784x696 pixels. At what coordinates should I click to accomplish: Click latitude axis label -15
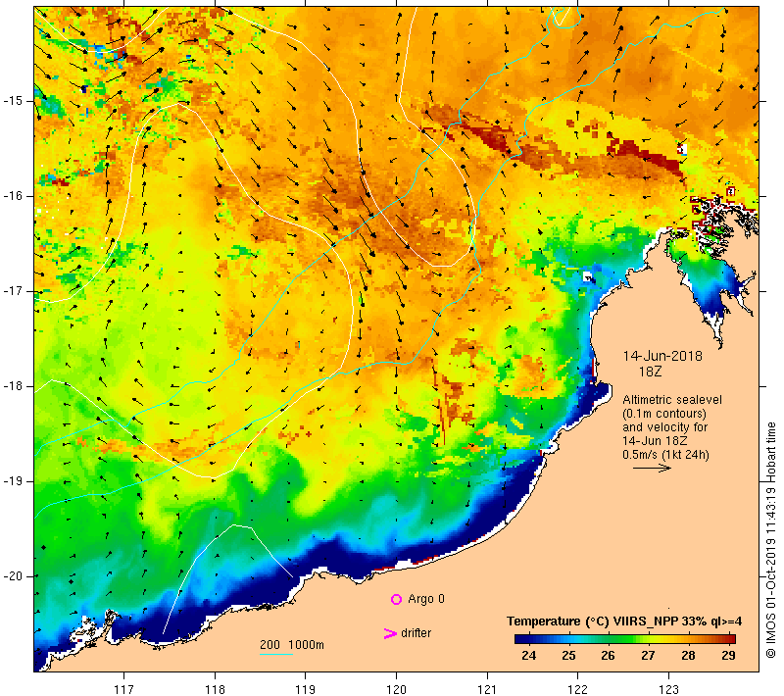click(x=13, y=101)
